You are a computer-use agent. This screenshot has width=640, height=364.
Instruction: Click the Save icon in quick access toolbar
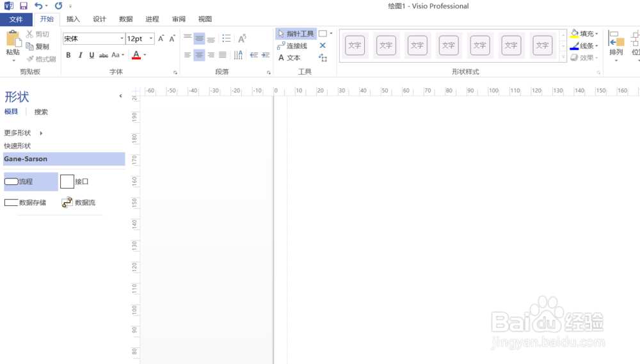pos(23,6)
